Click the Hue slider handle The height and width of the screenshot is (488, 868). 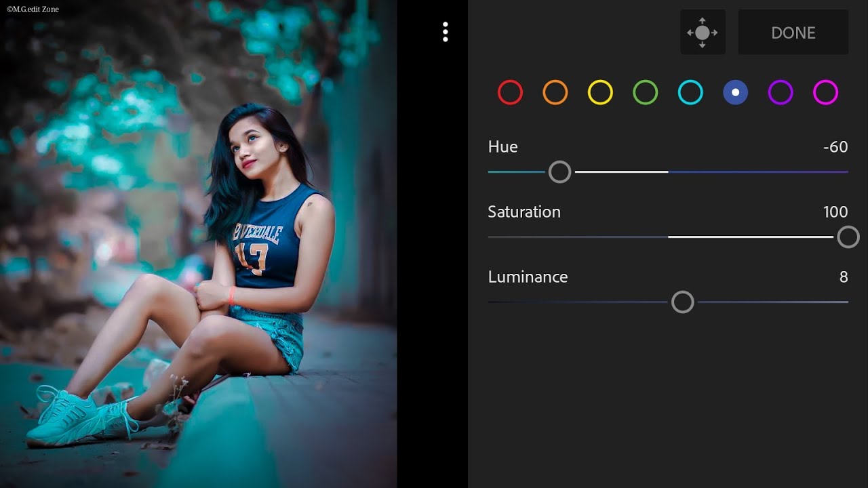pos(559,172)
